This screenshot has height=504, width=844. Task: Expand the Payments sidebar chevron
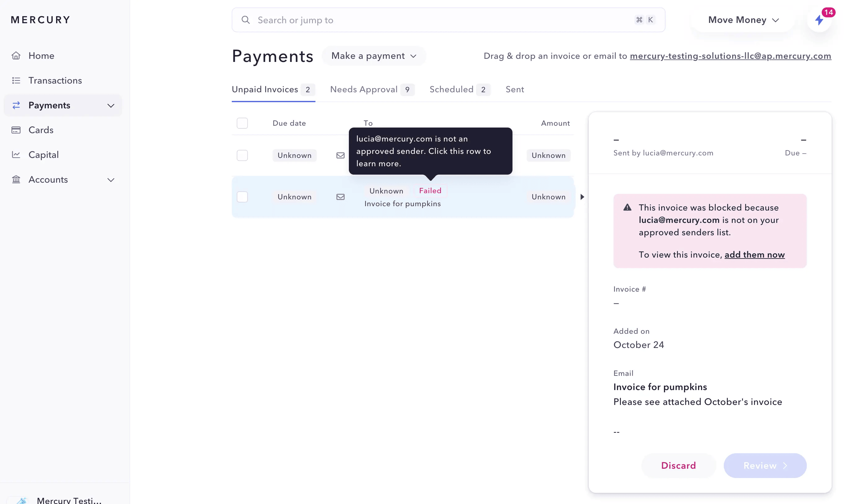[111, 105]
